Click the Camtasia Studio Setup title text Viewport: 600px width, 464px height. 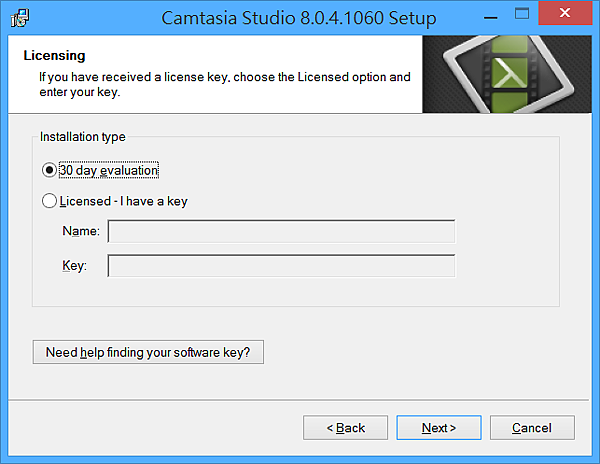(299, 18)
